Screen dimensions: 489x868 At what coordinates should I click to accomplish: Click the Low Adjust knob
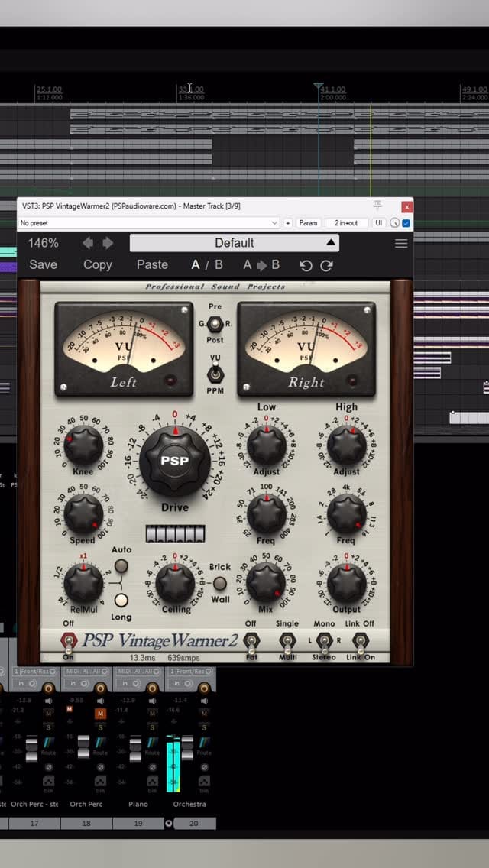[x=267, y=446]
